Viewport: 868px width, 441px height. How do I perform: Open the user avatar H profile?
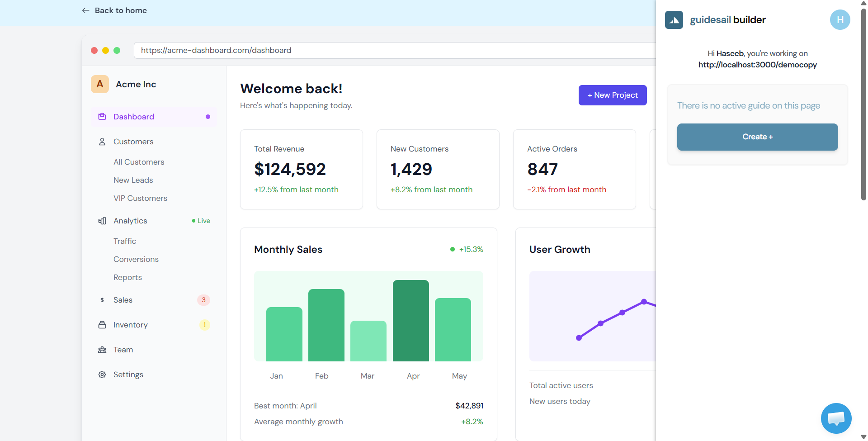tap(840, 20)
